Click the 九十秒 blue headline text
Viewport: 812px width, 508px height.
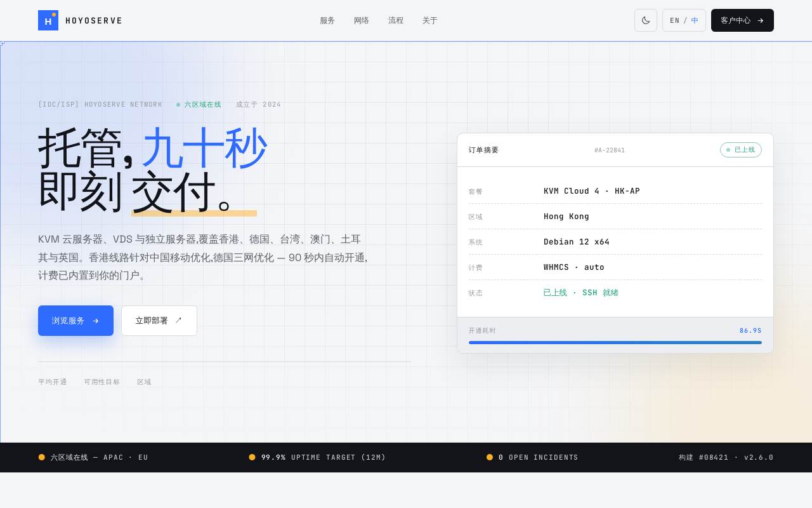coord(204,149)
